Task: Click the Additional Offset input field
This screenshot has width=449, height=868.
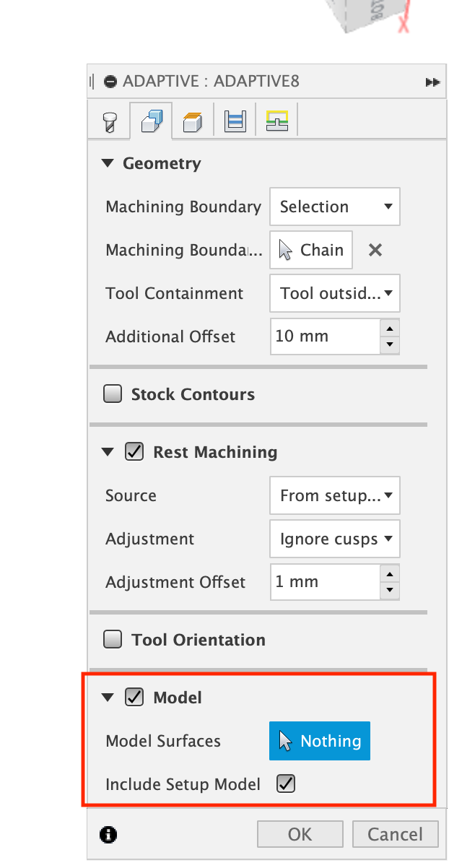Action: coord(325,337)
